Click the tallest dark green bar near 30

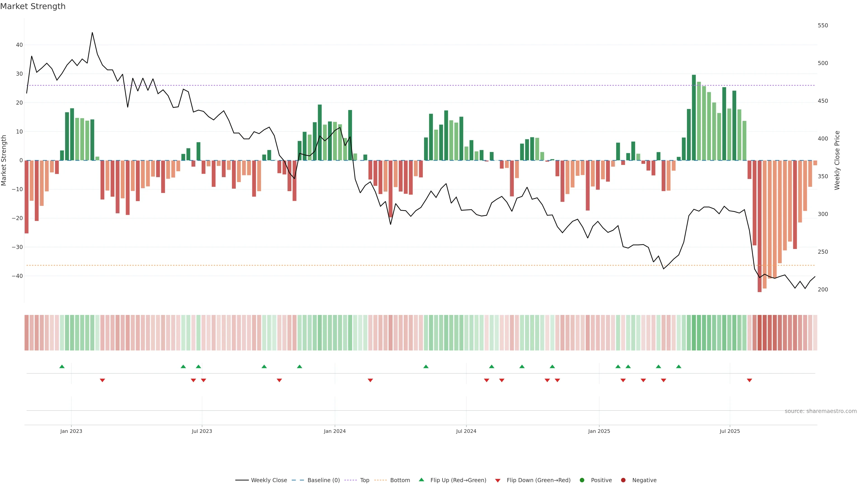[x=694, y=118]
